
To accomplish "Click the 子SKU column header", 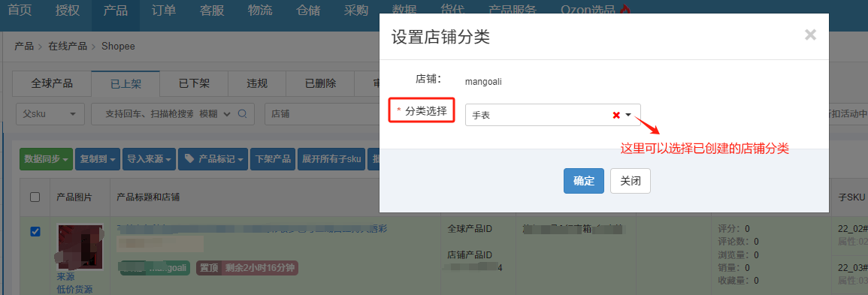I will (x=852, y=197).
